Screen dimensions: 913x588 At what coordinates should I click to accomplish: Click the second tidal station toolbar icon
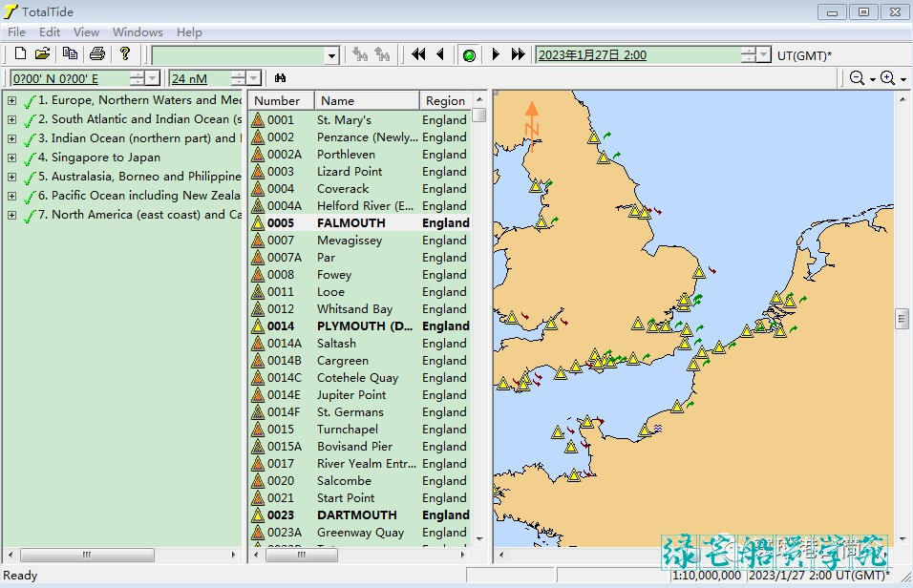382,54
